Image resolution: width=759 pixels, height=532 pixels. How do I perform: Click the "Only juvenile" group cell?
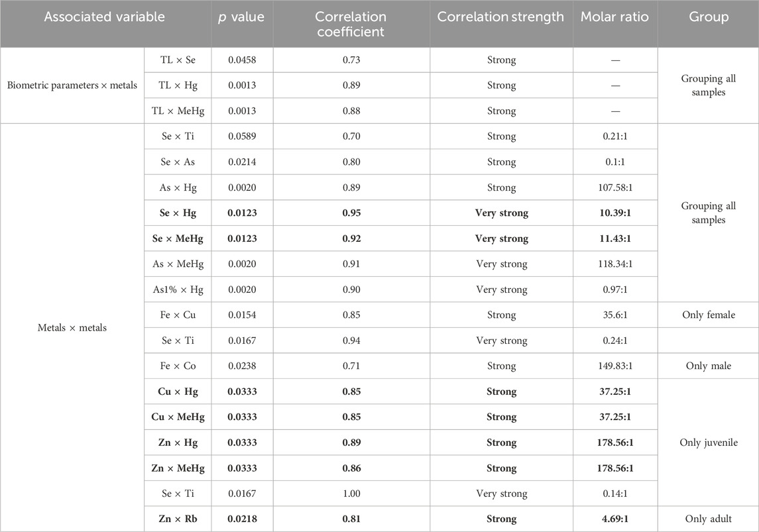(708, 443)
